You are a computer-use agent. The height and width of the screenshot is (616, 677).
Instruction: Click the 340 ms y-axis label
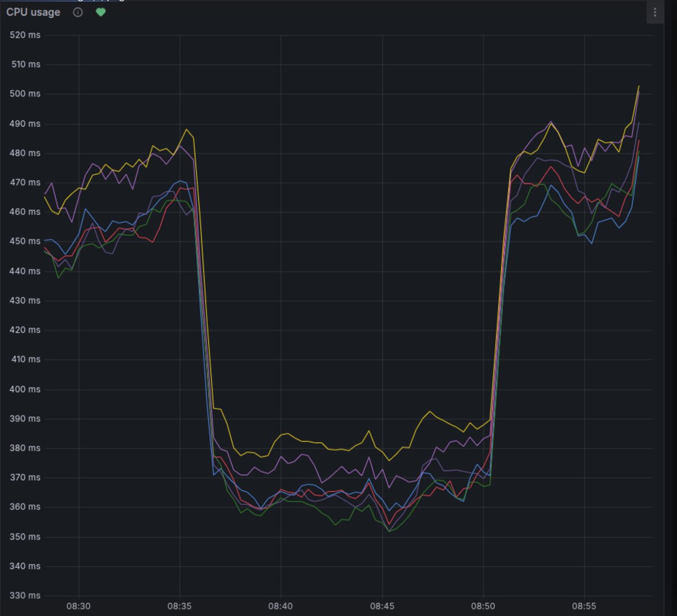(x=26, y=566)
